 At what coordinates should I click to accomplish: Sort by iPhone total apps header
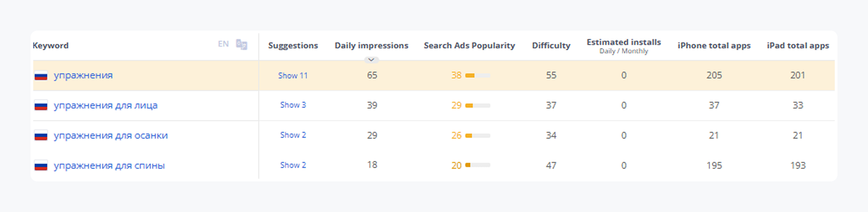pos(714,46)
